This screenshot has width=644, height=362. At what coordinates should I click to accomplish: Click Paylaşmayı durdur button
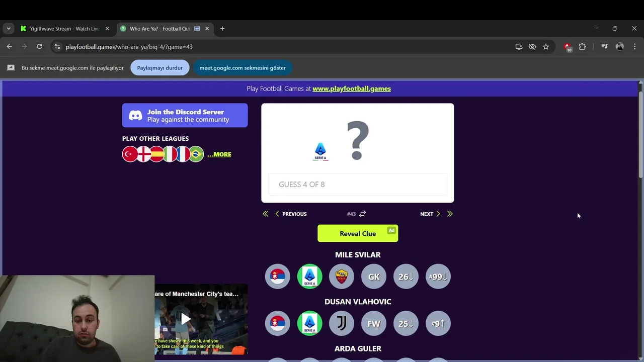point(160,68)
